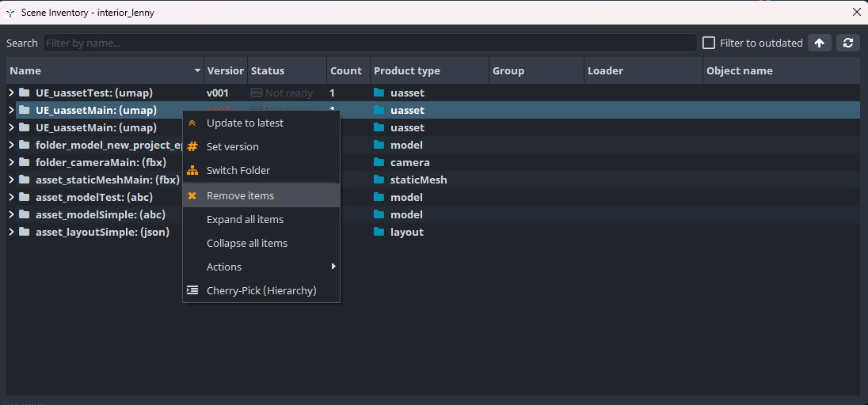This screenshot has height=405, width=868.
Task: Click folder icon of asset_modelTest row
Action: point(24,197)
